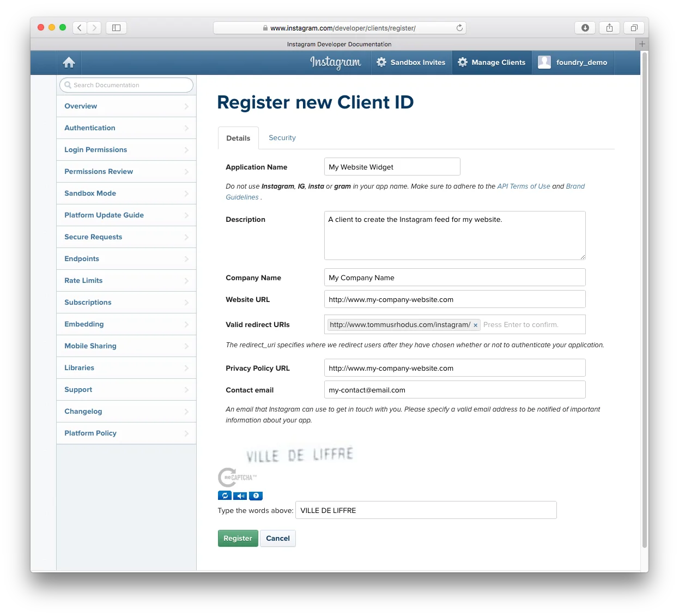
Task: Open Changelog in sidebar
Action: coord(126,412)
